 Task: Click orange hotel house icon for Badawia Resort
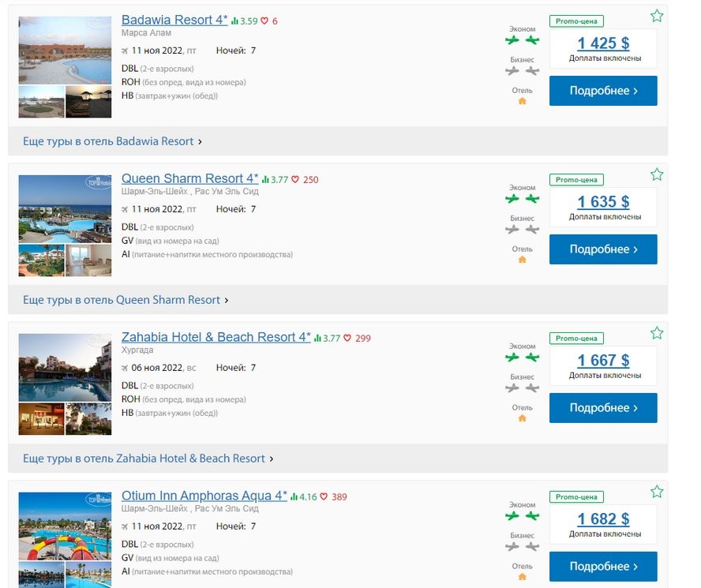[522, 101]
